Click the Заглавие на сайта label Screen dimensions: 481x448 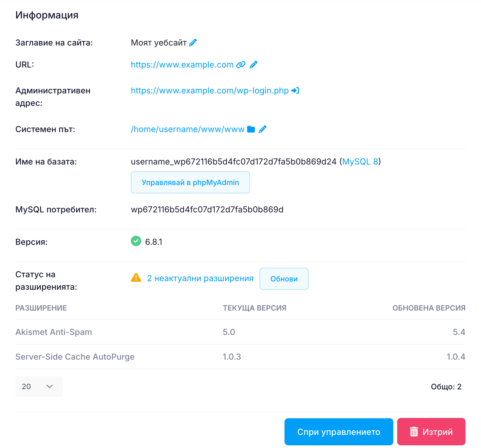(54, 43)
